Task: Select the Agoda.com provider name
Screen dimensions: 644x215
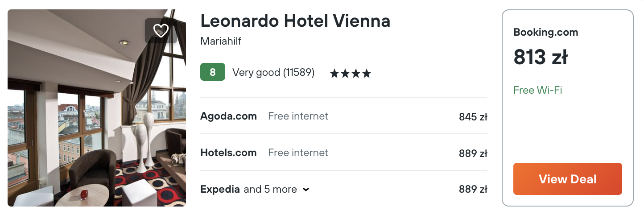Action: [228, 116]
